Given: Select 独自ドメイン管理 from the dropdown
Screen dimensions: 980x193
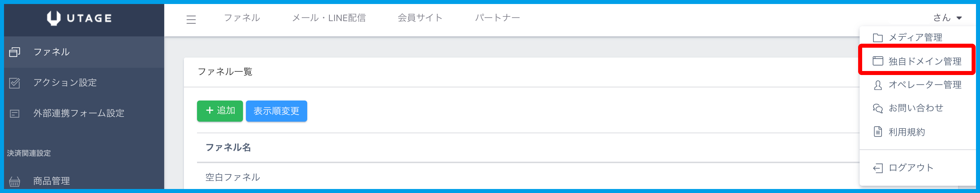Looking at the screenshot, I should pos(925,61).
